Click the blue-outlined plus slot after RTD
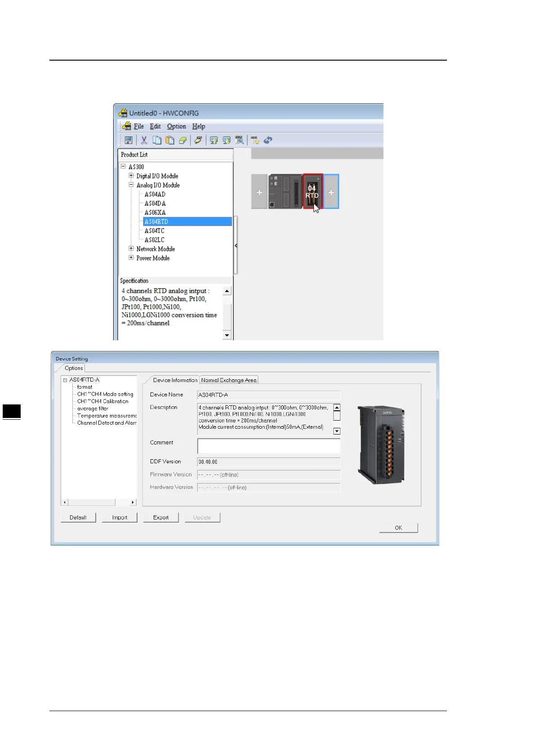Viewport: 535px width, 756px height. (331, 192)
